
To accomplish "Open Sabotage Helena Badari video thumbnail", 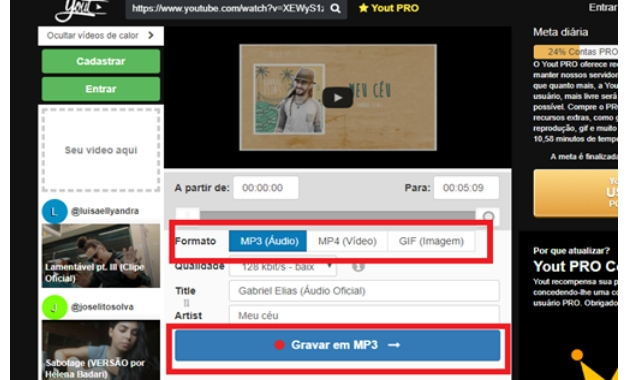I will pos(101,350).
